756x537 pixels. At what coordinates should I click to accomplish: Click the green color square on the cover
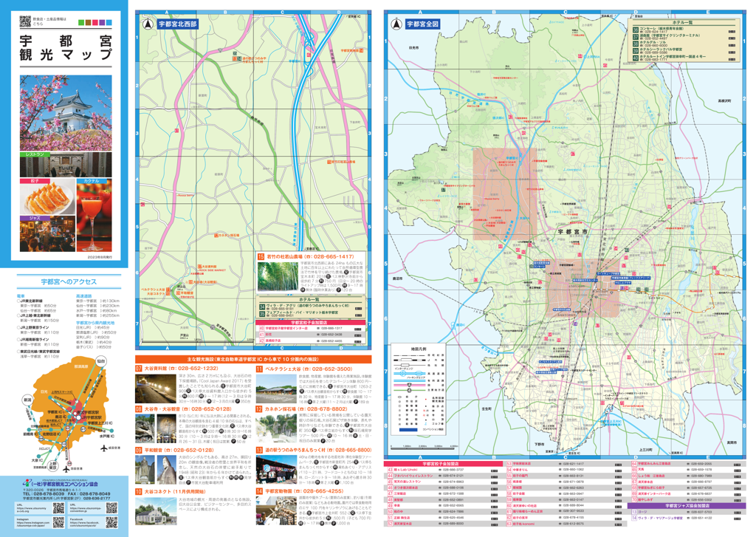point(81,22)
